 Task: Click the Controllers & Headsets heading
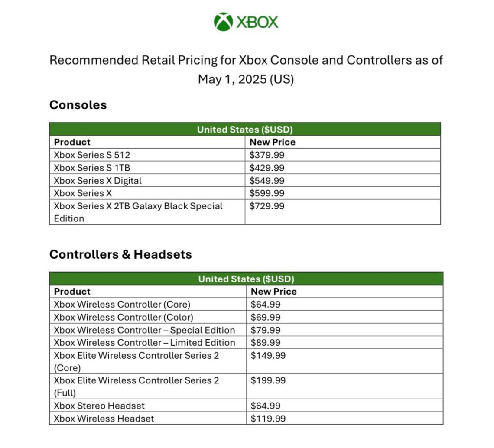120,254
